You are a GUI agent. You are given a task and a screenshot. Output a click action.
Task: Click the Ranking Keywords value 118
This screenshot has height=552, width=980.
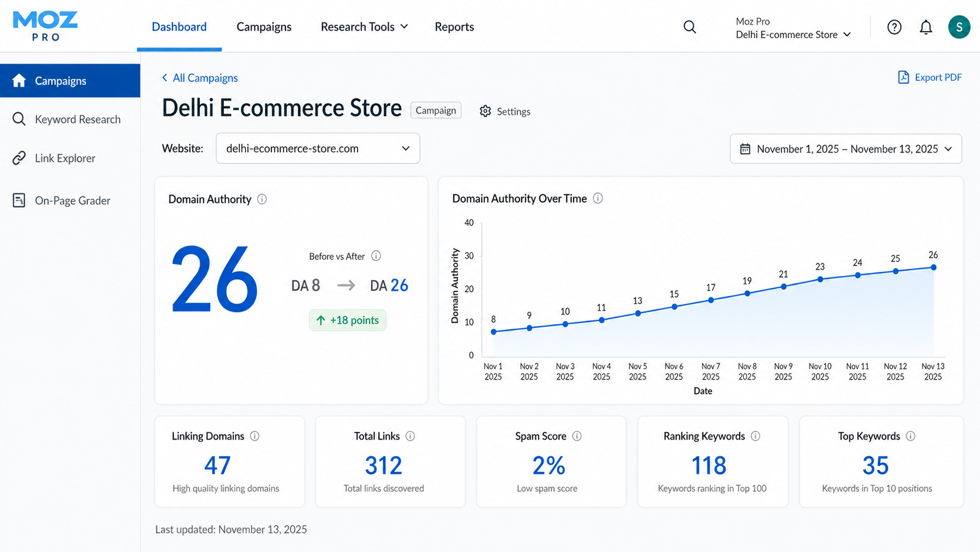point(709,466)
